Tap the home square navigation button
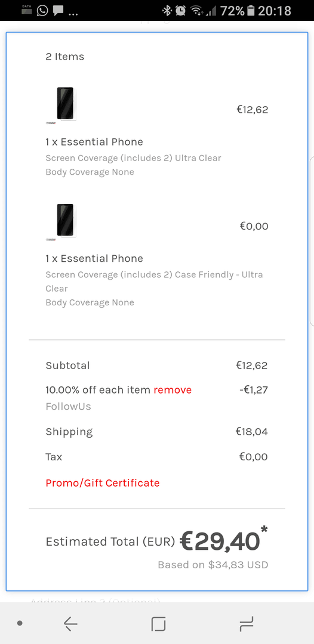 158,624
